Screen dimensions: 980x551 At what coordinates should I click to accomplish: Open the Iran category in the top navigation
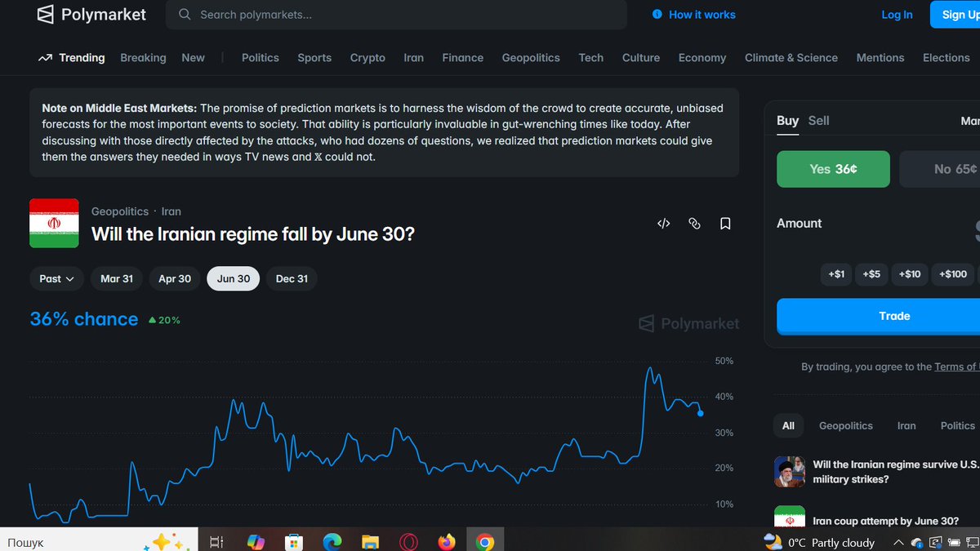point(414,58)
